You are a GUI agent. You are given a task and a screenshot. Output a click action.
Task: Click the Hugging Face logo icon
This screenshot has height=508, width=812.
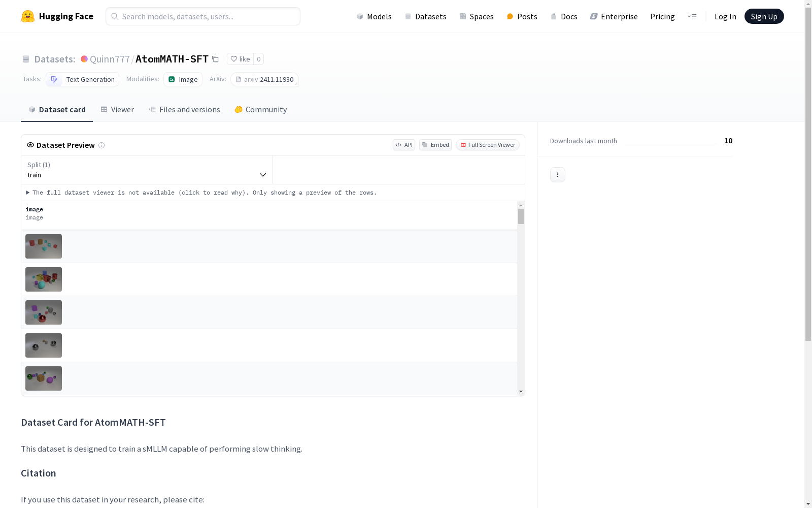pyautogui.click(x=28, y=16)
